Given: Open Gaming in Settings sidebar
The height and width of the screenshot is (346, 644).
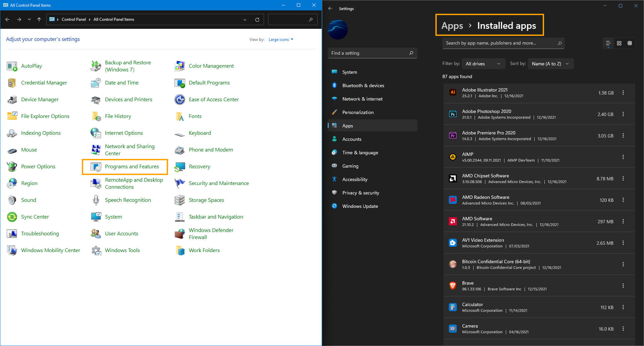Looking at the screenshot, I should click(x=372, y=166).
